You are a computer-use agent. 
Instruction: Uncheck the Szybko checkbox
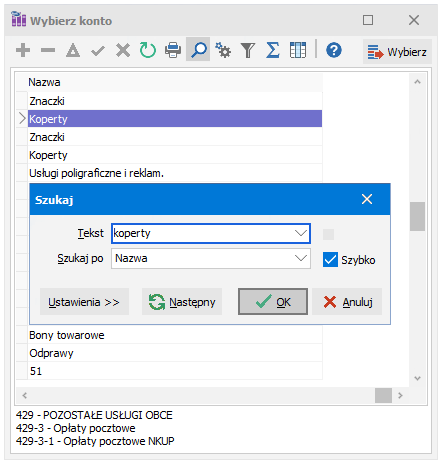click(330, 260)
